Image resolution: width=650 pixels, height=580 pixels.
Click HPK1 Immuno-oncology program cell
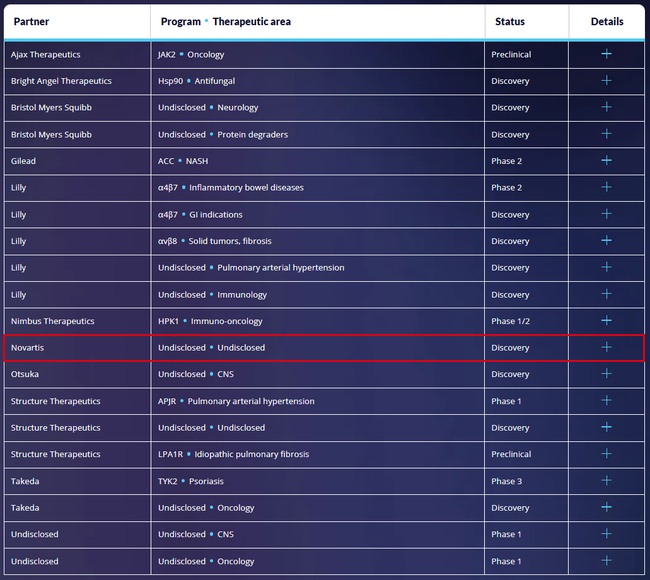tap(318, 321)
